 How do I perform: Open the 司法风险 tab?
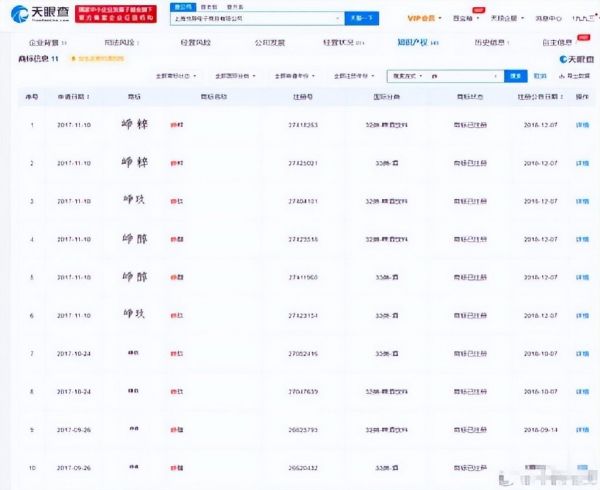pos(122,42)
